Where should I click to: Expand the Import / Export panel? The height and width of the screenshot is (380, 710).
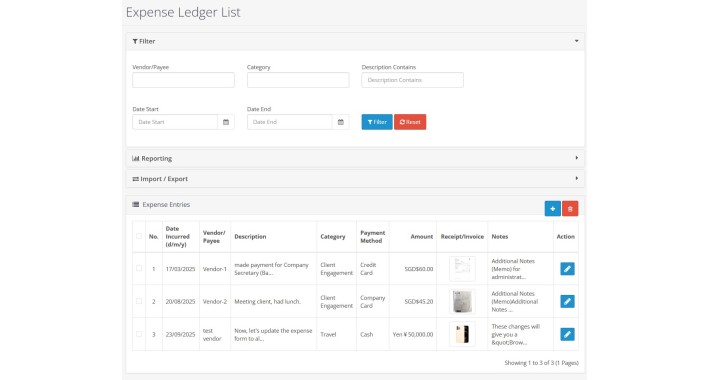[355, 178]
